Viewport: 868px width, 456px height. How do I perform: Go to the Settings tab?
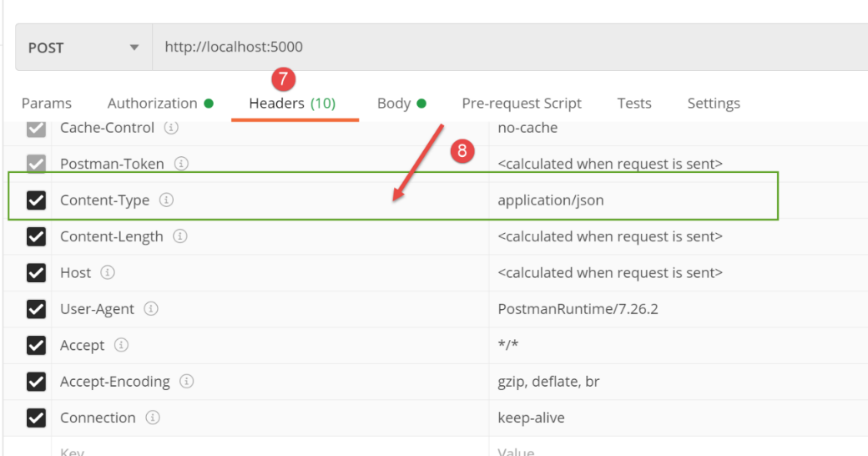(x=714, y=104)
